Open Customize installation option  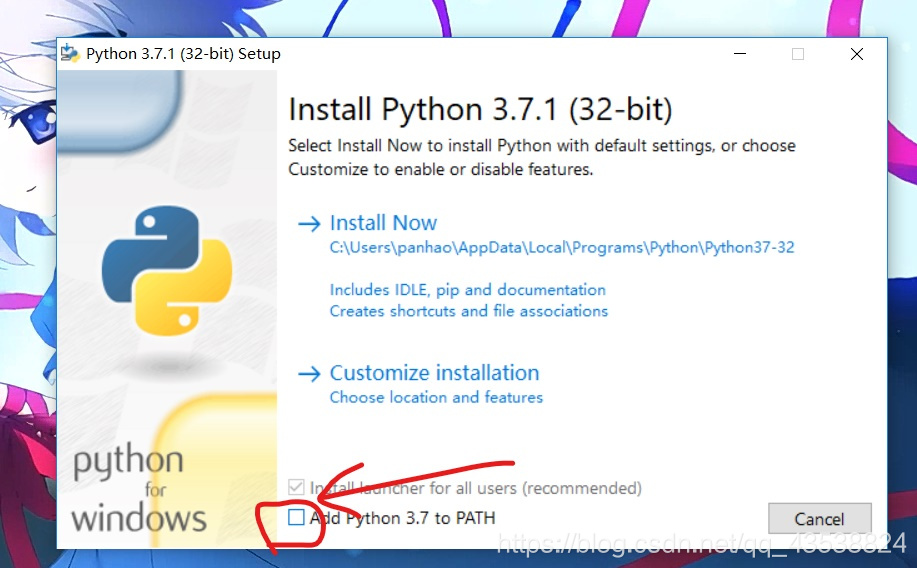click(434, 373)
